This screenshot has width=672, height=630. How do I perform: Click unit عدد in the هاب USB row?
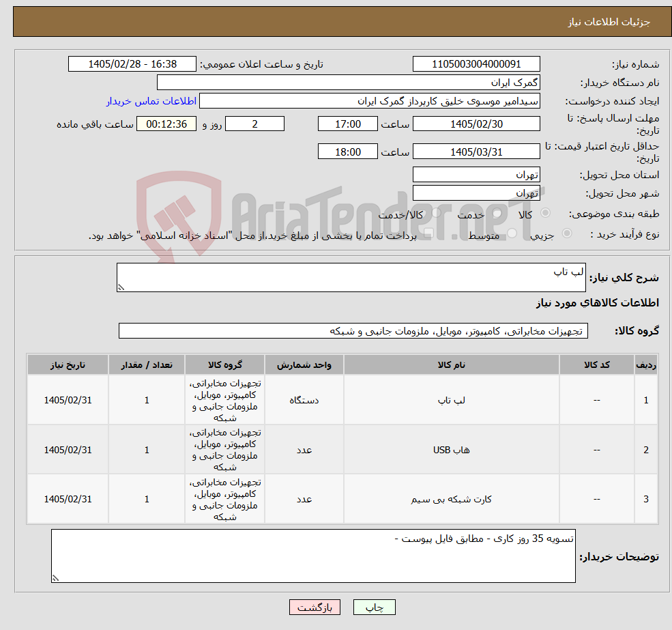pyautogui.click(x=304, y=450)
